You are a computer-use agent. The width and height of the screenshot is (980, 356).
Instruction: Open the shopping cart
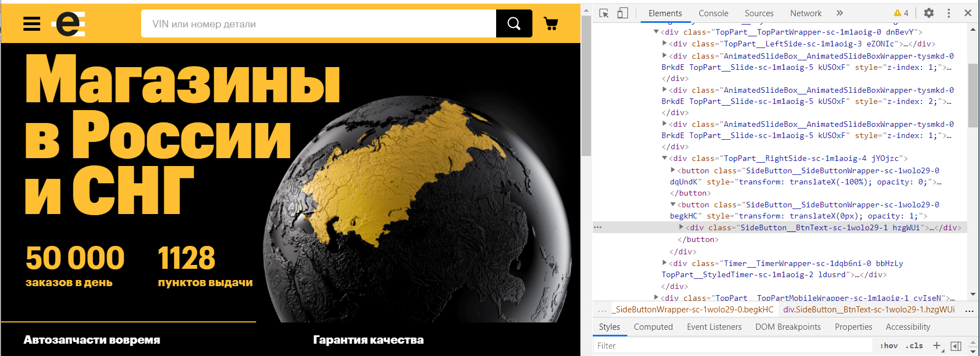(x=551, y=23)
